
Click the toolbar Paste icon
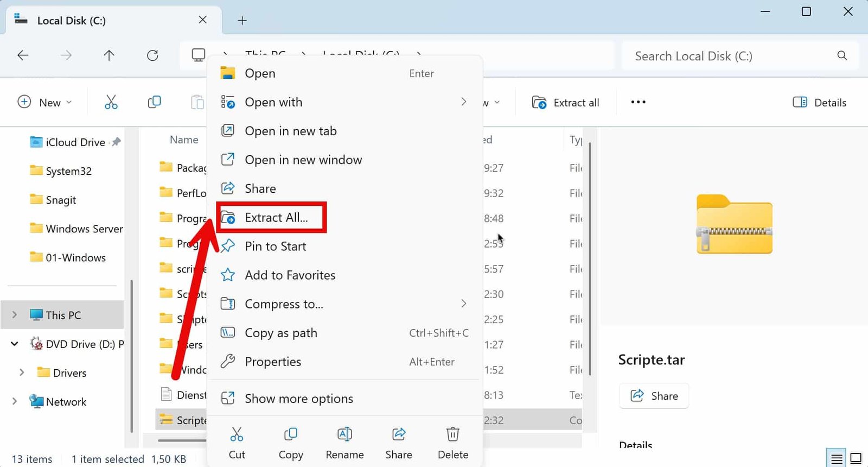pyautogui.click(x=197, y=102)
